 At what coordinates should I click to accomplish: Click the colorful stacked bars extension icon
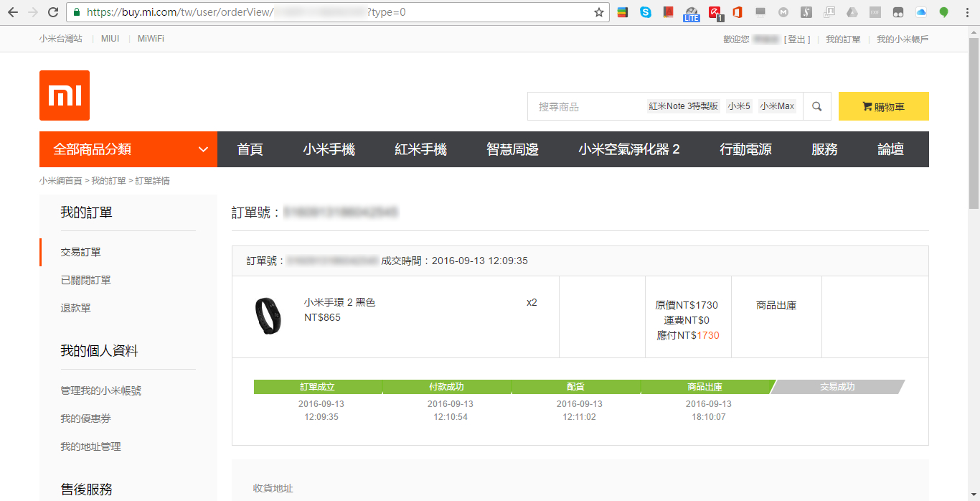pos(623,12)
